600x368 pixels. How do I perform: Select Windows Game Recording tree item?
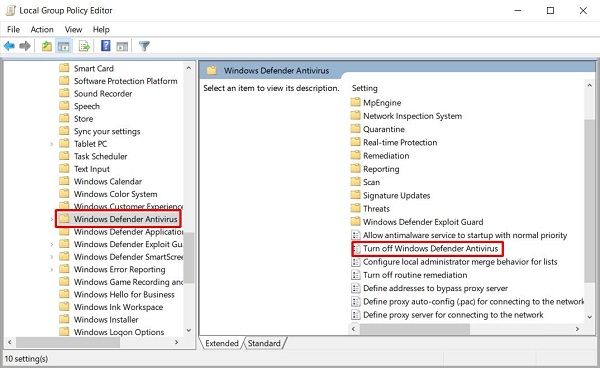tap(129, 282)
